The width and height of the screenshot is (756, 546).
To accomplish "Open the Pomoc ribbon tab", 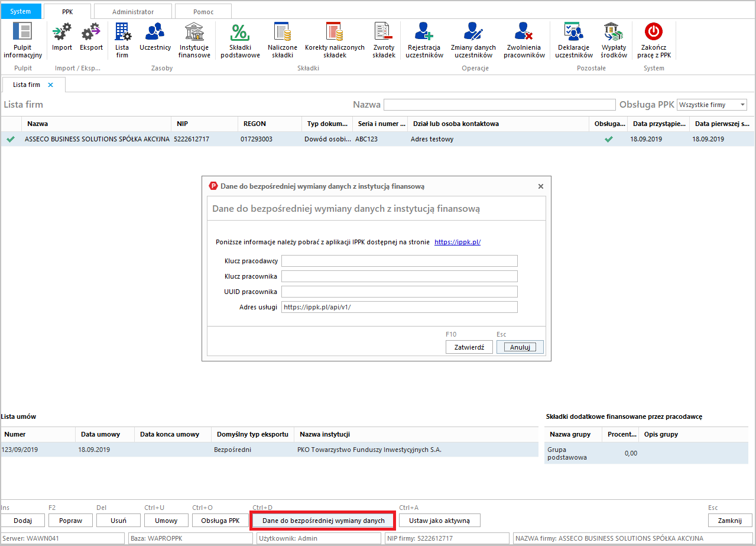I will 203,12.
